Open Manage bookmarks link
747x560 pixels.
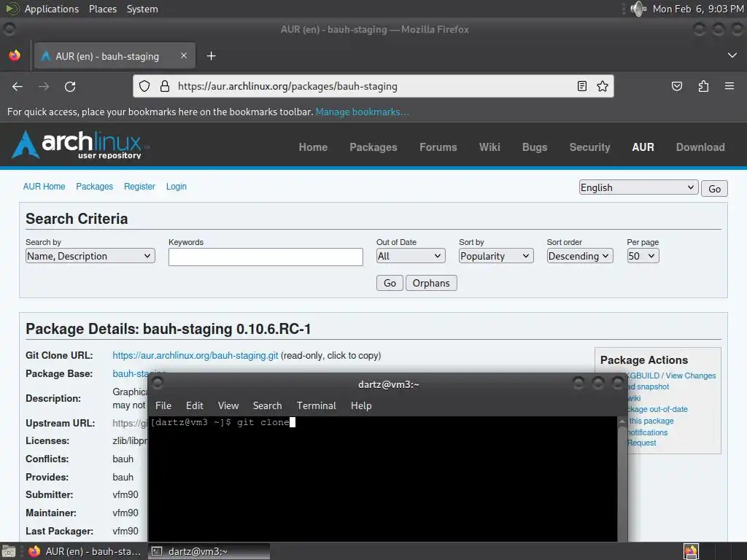click(362, 112)
